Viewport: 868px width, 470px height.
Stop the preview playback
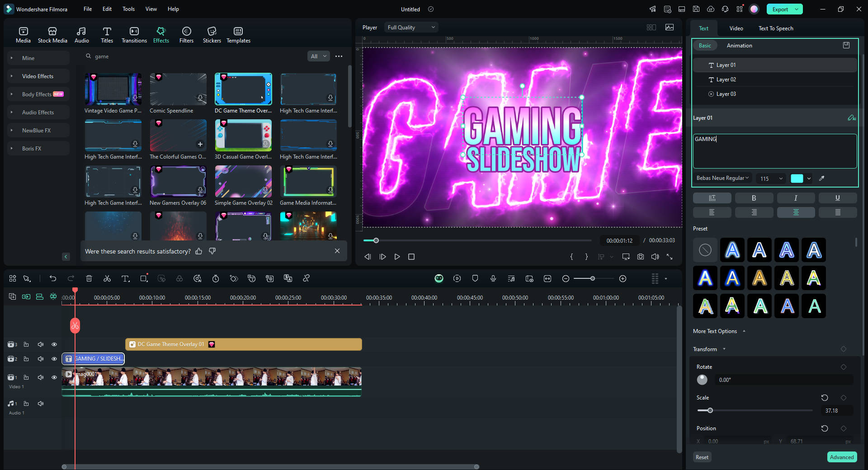[411, 257]
